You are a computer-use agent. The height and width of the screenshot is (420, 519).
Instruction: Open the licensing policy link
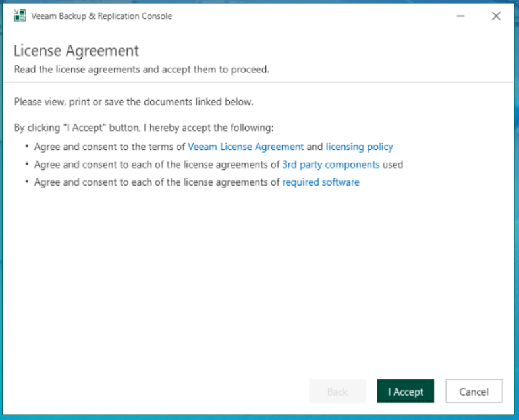coord(360,147)
